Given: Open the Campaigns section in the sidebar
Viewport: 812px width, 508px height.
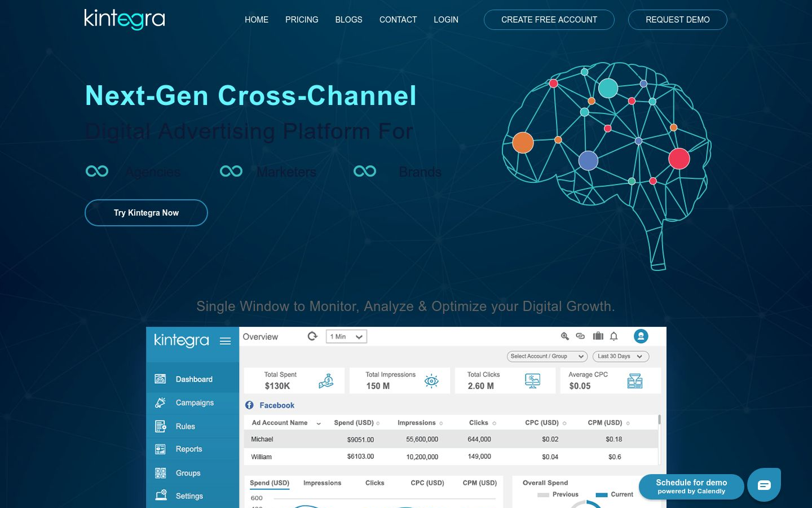Looking at the screenshot, I should click(195, 402).
